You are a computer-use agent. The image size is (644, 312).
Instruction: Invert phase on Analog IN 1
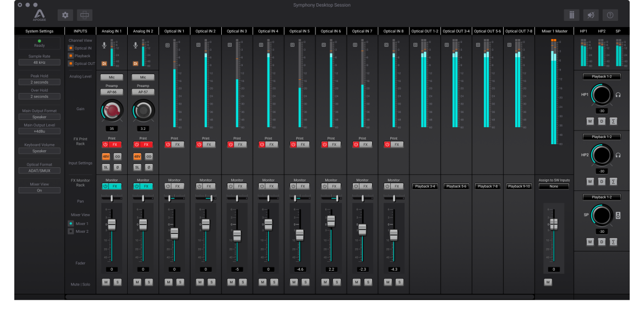[117, 167]
